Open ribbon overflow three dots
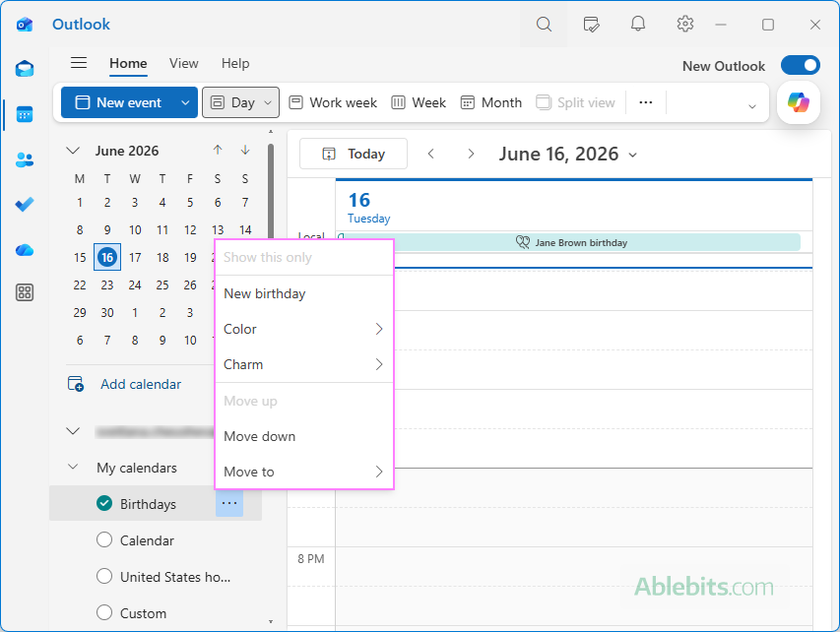 (x=646, y=102)
